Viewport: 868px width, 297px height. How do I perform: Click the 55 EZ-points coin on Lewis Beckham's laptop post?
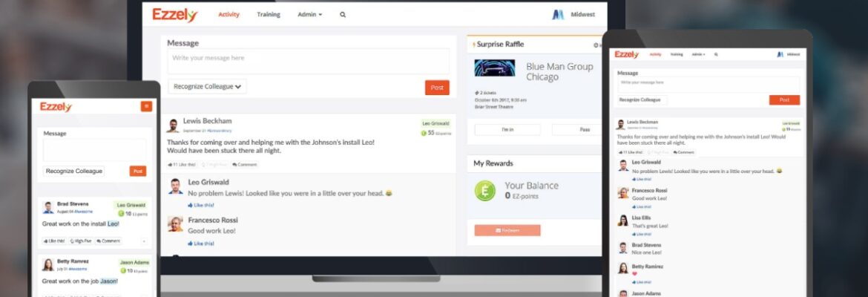[x=424, y=133]
